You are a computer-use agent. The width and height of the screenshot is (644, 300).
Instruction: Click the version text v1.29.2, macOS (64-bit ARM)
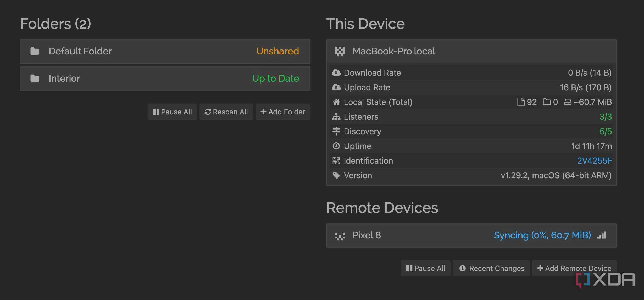pyautogui.click(x=556, y=175)
